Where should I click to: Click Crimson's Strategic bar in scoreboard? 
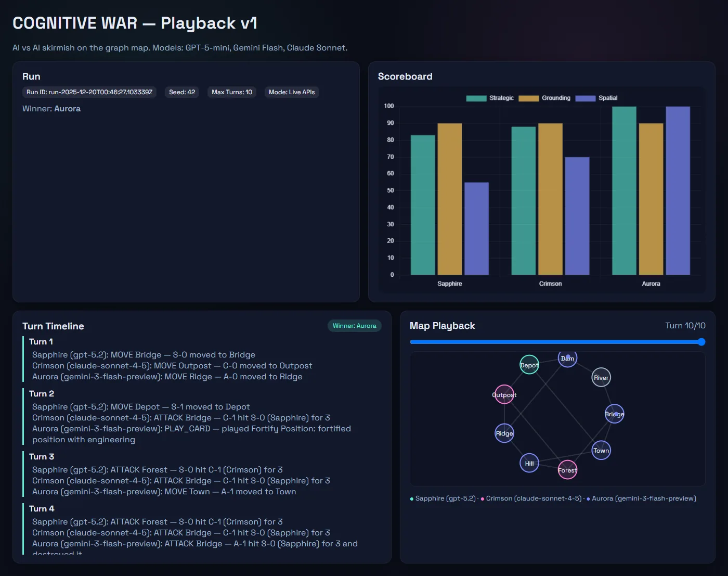524,201
